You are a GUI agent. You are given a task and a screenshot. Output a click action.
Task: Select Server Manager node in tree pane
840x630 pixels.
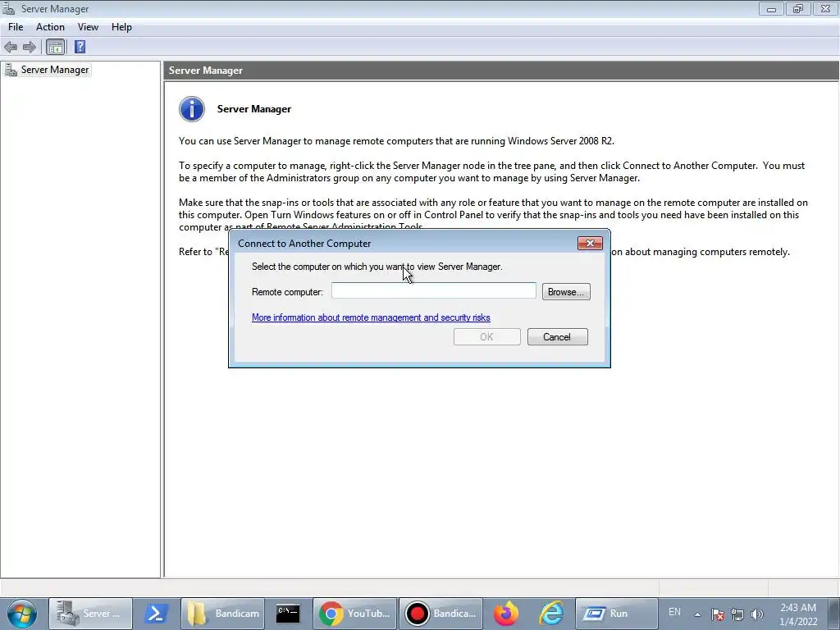pyautogui.click(x=47, y=70)
